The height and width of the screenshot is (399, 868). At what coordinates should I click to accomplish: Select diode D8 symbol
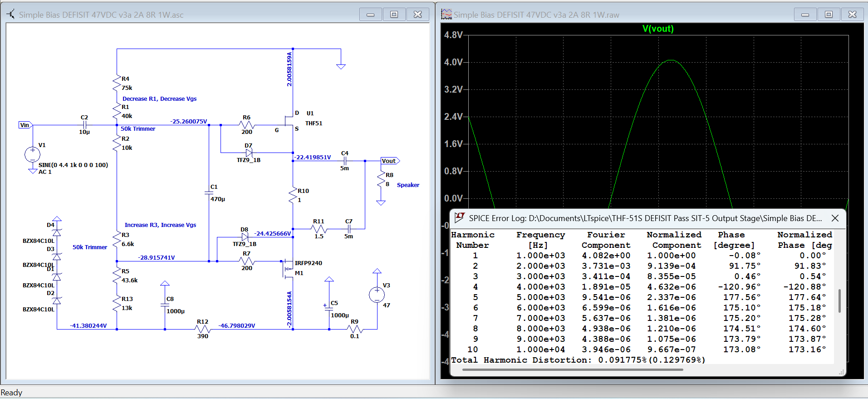click(245, 237)
